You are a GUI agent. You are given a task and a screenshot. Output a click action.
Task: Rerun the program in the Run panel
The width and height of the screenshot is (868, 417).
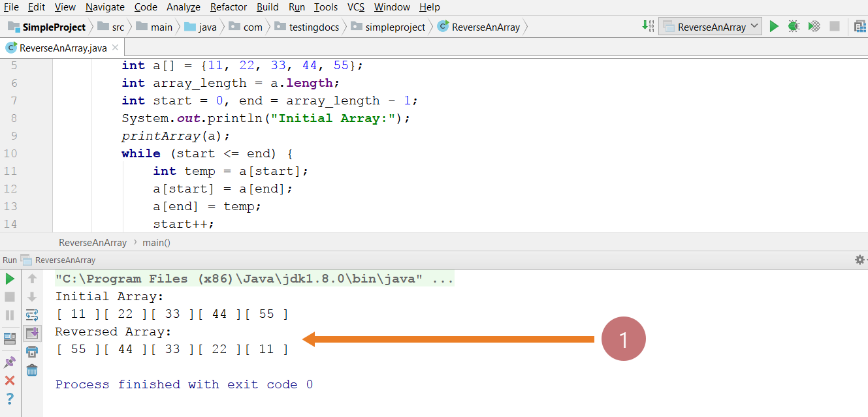point(10,279)
